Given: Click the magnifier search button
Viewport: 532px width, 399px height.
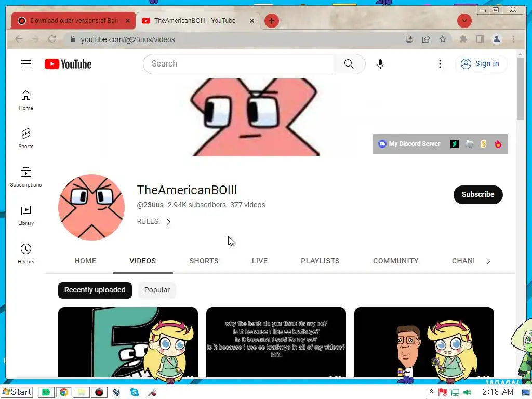Looking at the screenshot, I should pyautogui.click(x=349, y=64).
